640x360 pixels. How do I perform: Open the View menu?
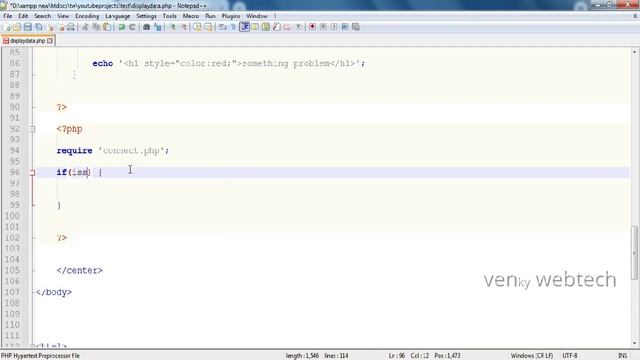63,16
